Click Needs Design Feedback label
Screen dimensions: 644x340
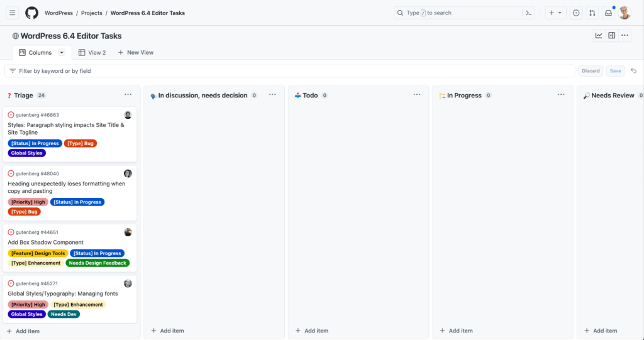pos(97,263)
